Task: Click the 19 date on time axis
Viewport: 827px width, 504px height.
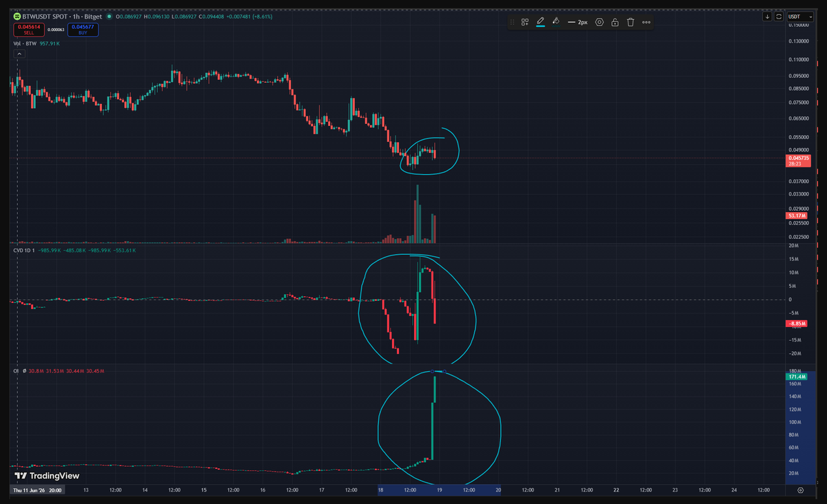Action: pos(439,490)
